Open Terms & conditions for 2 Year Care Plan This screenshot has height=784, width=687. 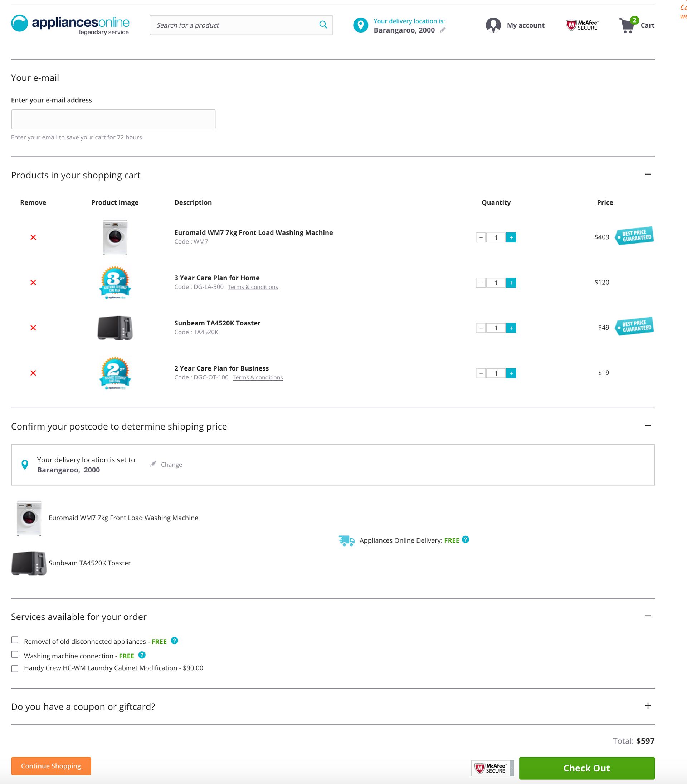tap(258, 377)
